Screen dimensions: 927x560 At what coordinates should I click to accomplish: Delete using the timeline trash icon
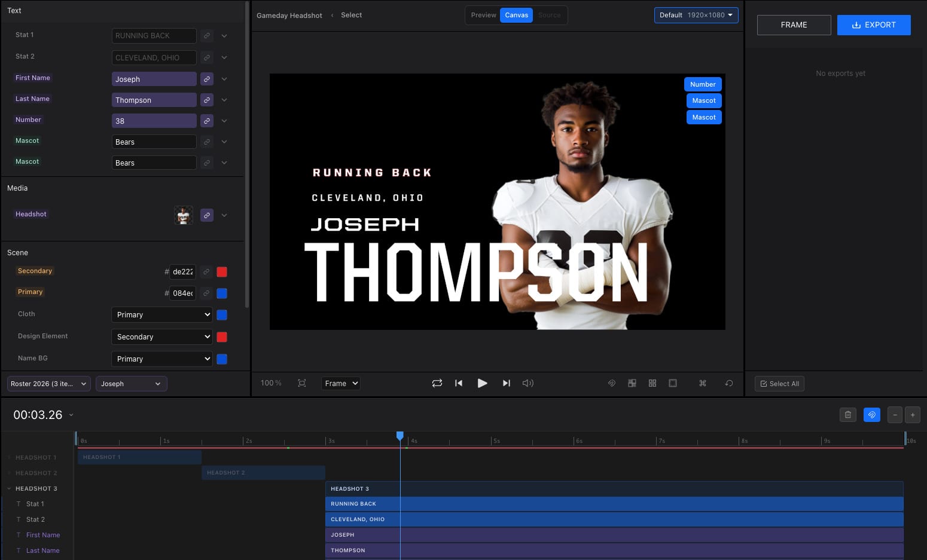[x=848, y=415]
